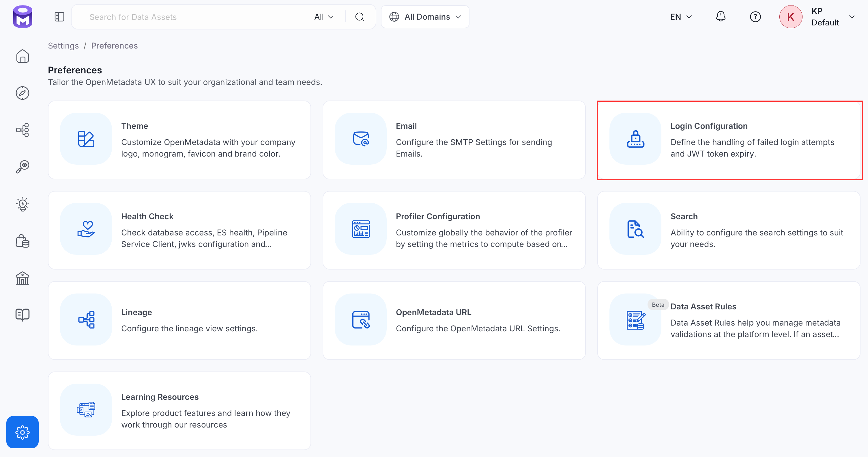This screenshot has height=457, width=868.
Task: Click the Preferences breadcrumb
Action: coord(114,46)
